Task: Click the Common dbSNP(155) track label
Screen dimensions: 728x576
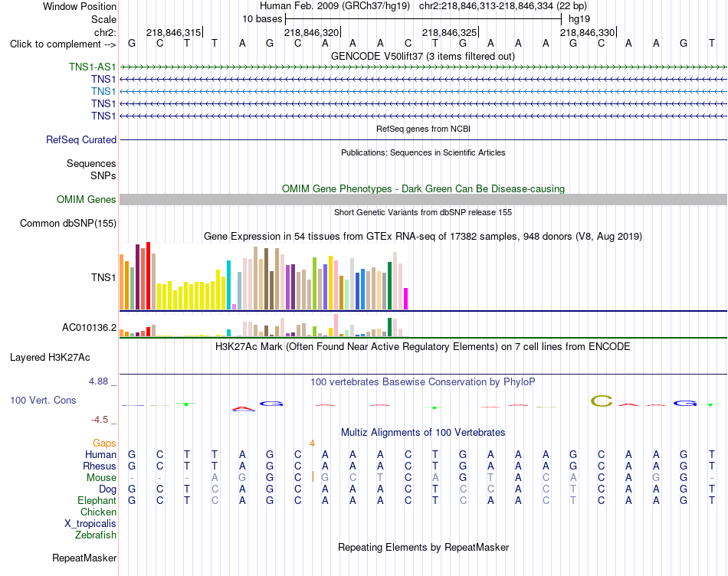Action: [x=68, y=223]
